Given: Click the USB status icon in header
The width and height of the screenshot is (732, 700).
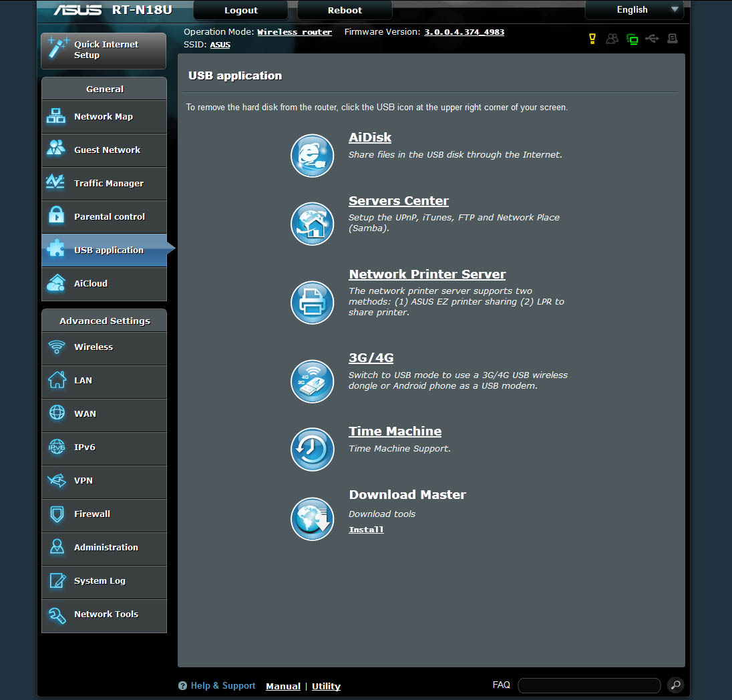Looking at the screenshot, I should (652, 38).
